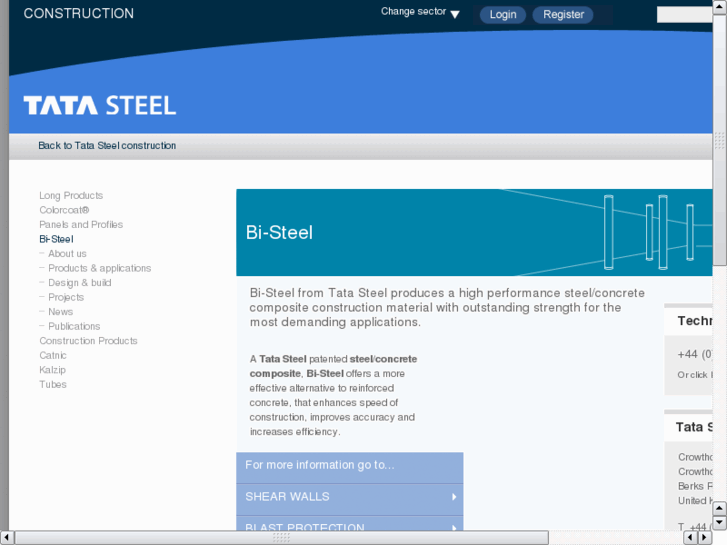Open Publications sub-item in sidebar
727x545 pixels.
74,326
